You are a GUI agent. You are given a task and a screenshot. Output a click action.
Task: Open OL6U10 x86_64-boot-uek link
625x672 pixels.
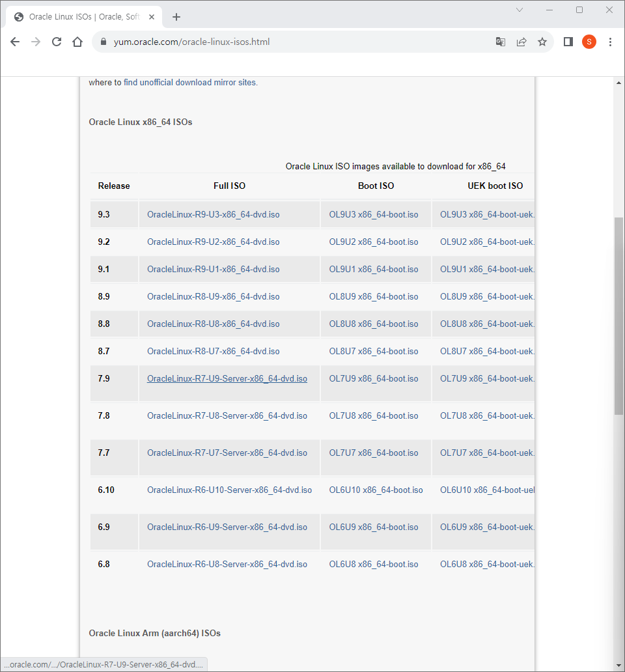[487, 490]
